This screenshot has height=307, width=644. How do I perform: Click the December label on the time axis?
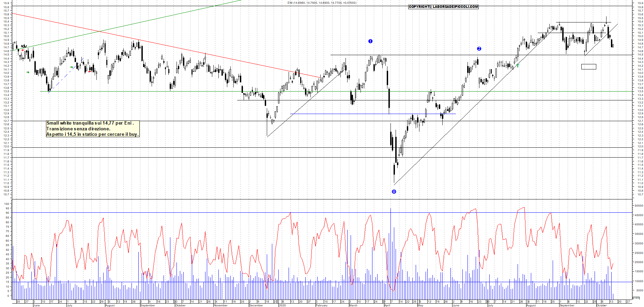coord(256,305)
